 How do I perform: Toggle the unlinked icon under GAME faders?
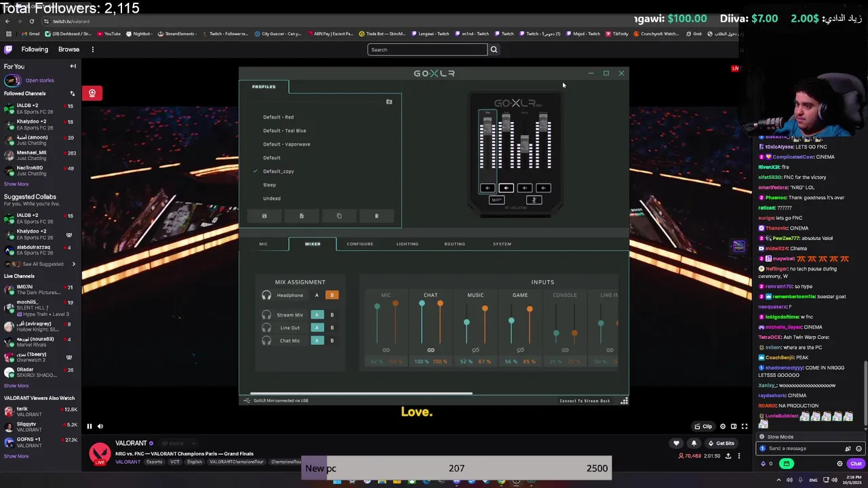point(520,350)
